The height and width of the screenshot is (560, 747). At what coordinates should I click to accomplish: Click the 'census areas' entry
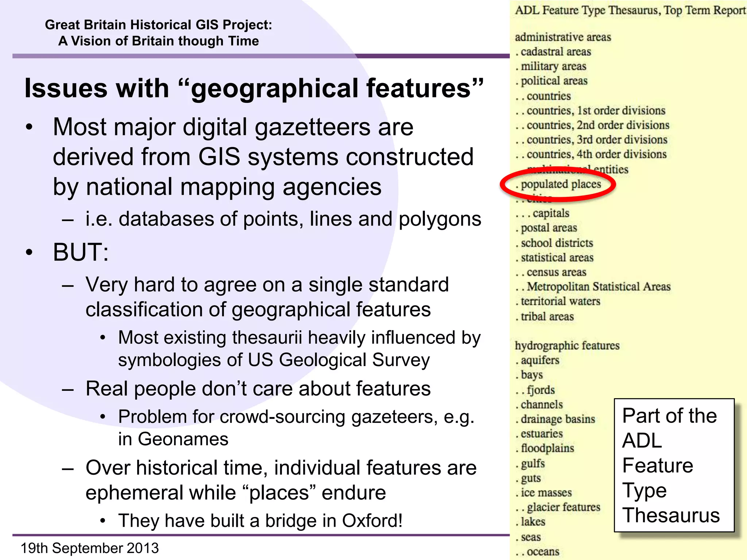[x=556, y=272]
